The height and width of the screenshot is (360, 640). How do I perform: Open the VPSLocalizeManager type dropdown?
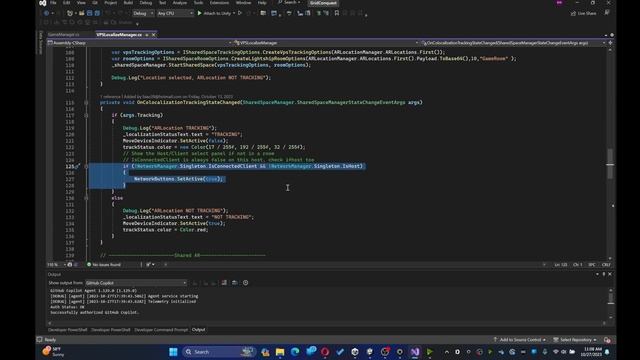326,43
